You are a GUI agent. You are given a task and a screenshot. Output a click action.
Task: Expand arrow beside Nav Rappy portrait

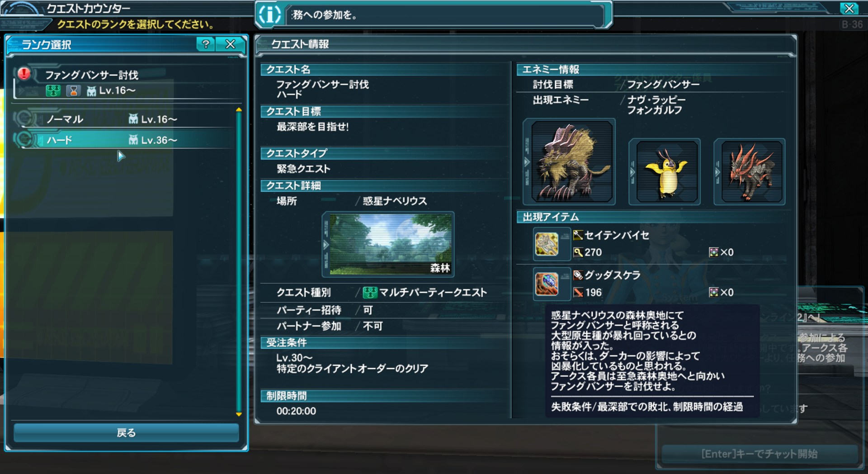pyautogui.click(x=632, y=172)
